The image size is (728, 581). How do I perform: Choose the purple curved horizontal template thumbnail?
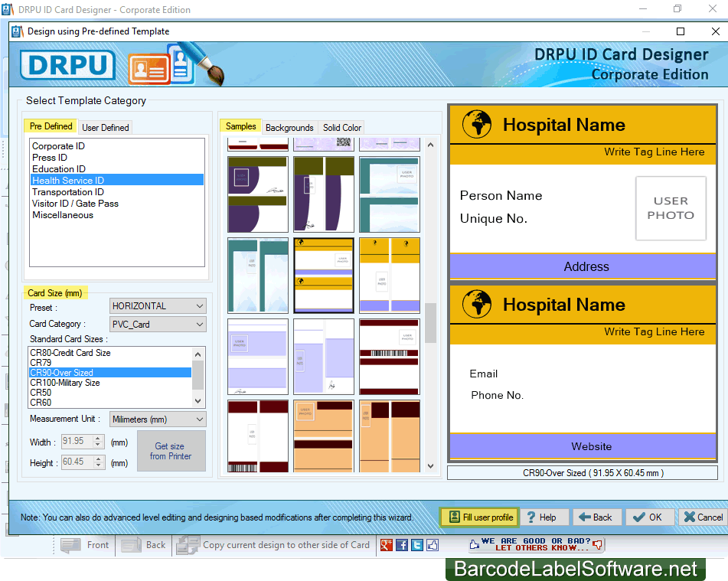(x=258, y=194)
